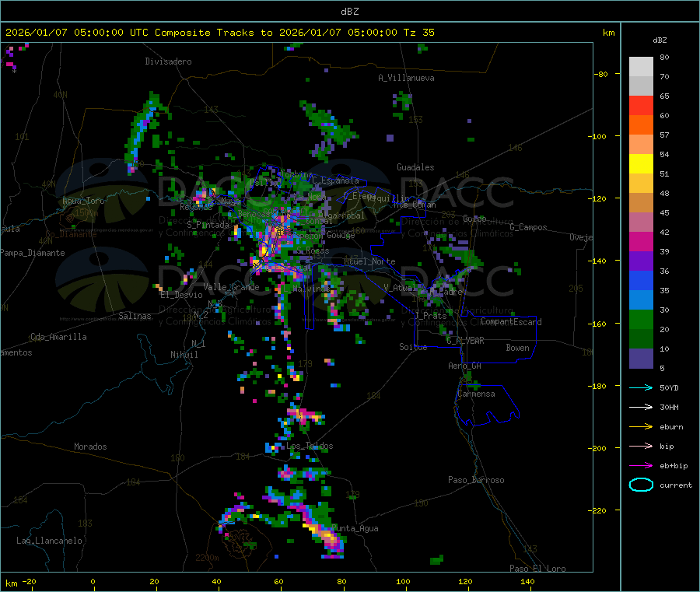Click the '140' tick on the bottom km axis
Viewport: 700px width, 592px height.
click(527, 581)
